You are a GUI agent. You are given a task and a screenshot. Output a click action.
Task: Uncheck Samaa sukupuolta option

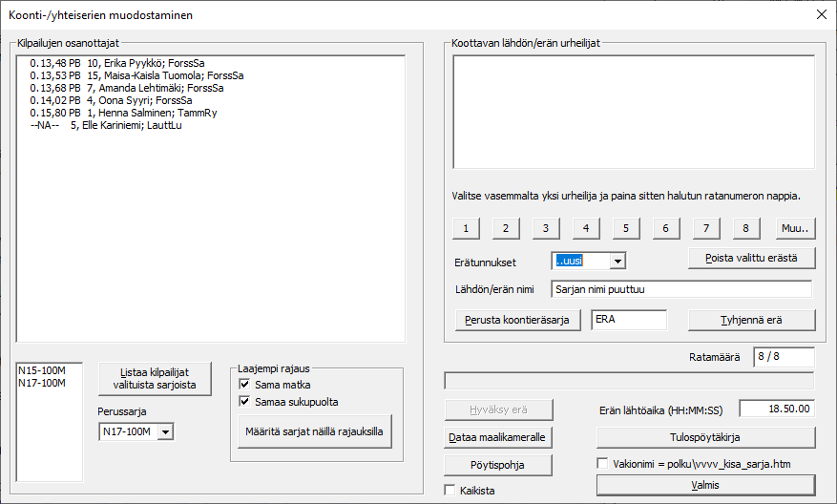pyautogui.click(x=246, y=402)
